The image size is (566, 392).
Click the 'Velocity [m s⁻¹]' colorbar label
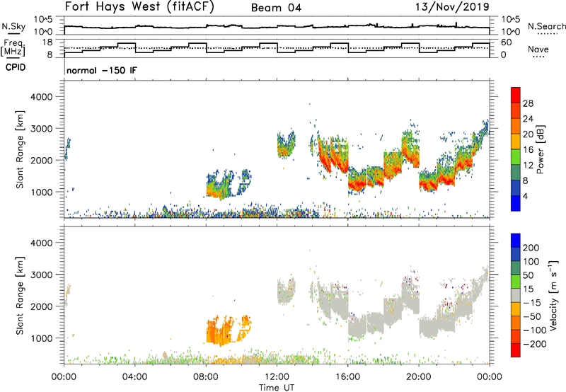[x=554, y=295]
